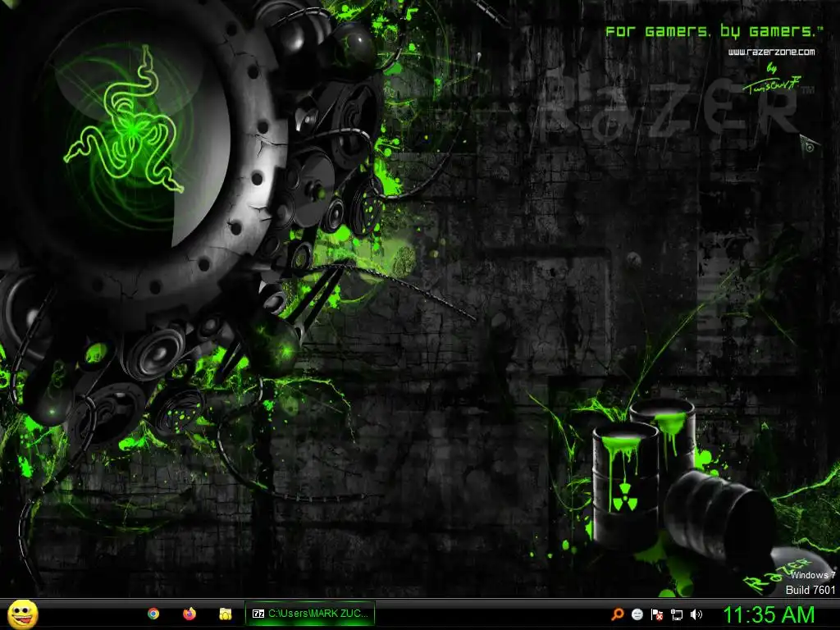The width and height of the screenshot is (840, 630).
Task: Open the volume speaker icon
Action: pyautogui.click(x=696, y=614)
